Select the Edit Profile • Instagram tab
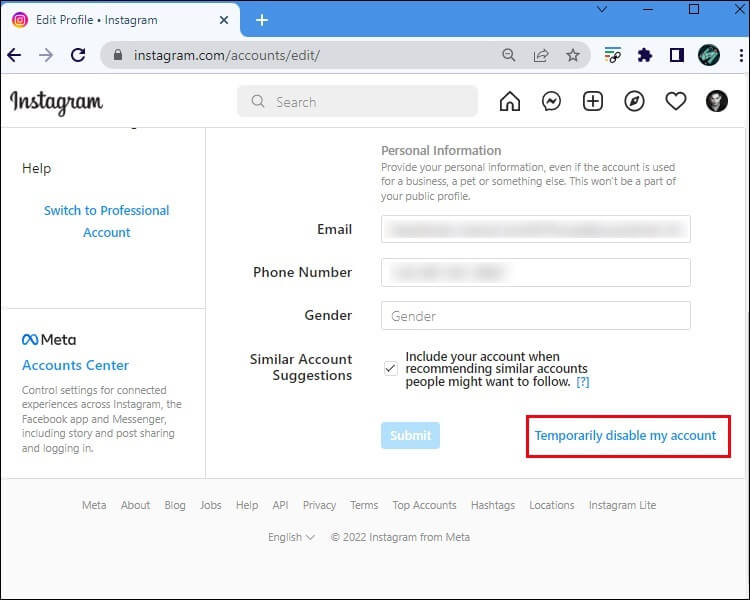Viewport: 750px width, 600px height. (120, 20)
